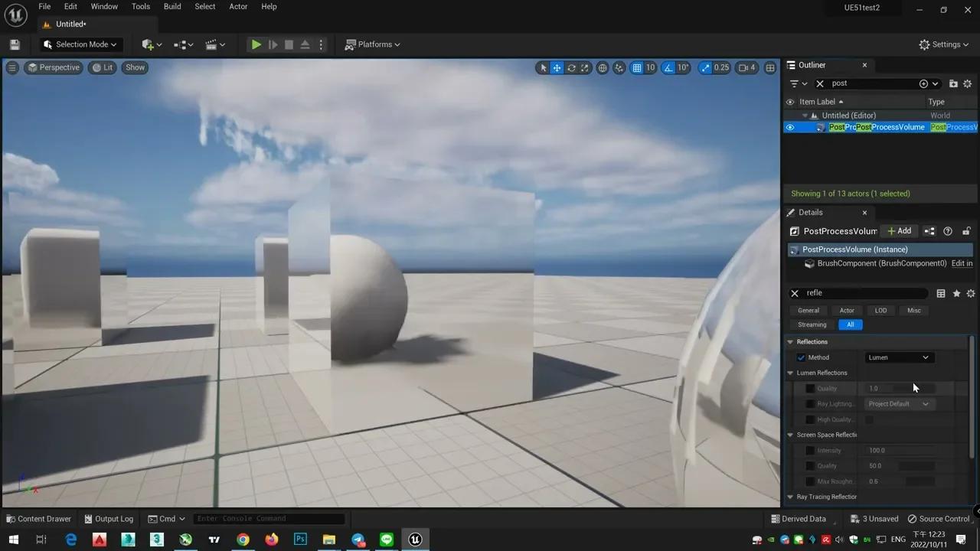Open the Content Drawer
Image resolution: width=980 pixels, height=551 pixels.
point(38,519)
